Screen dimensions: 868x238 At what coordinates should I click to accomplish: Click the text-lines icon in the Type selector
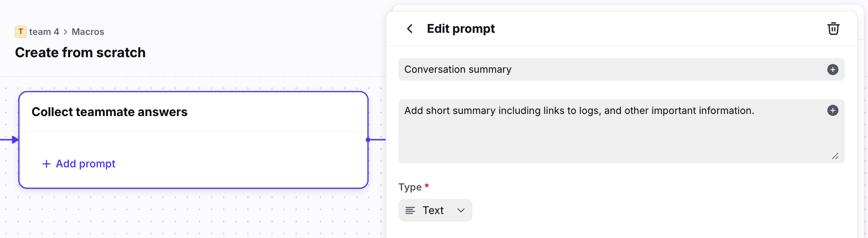pos(410,210)
